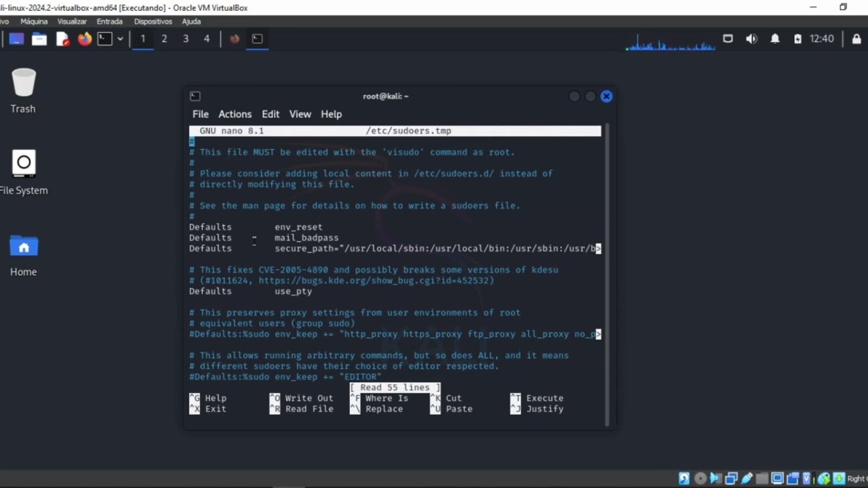This screenshot has width=868, height=488.
Task: Click the nano title '/etc/sudoers.tmp'
Action: (x=408, y=131)
